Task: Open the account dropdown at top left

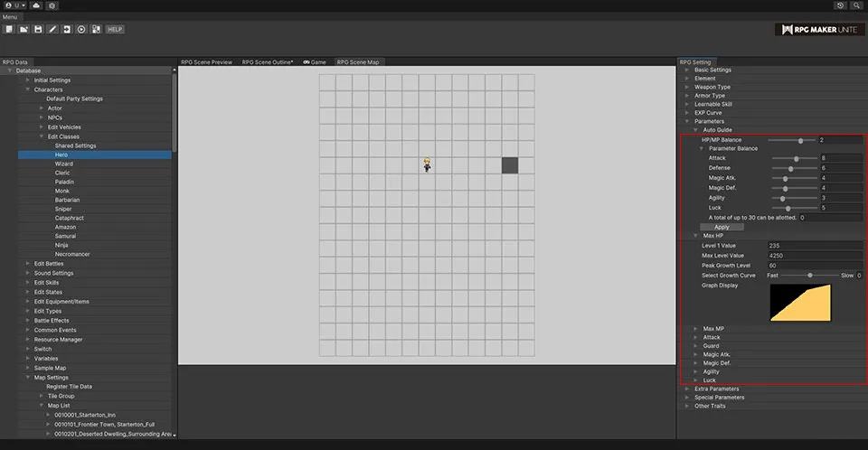Action: [14, 5]
